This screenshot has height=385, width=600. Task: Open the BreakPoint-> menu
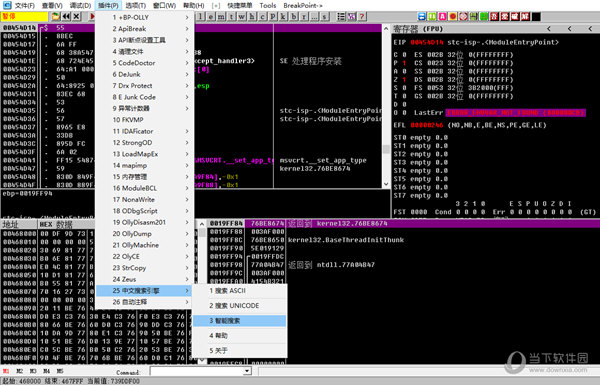[303, 6]
